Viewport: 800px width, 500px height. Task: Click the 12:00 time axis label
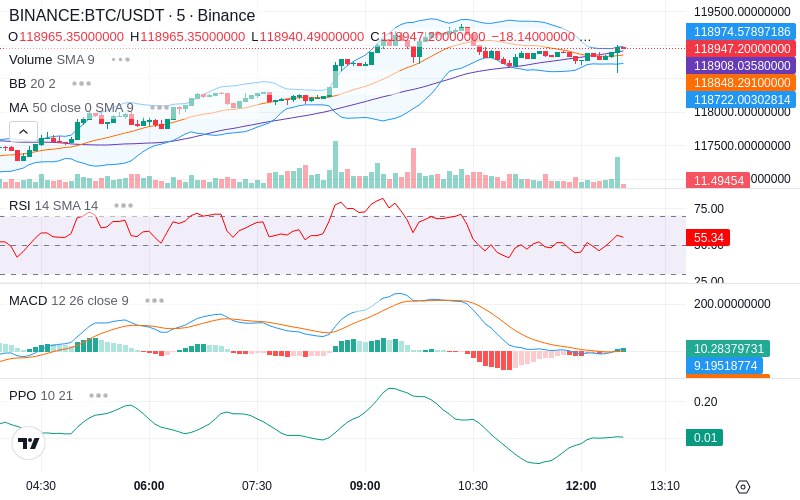tap(581, 486)
